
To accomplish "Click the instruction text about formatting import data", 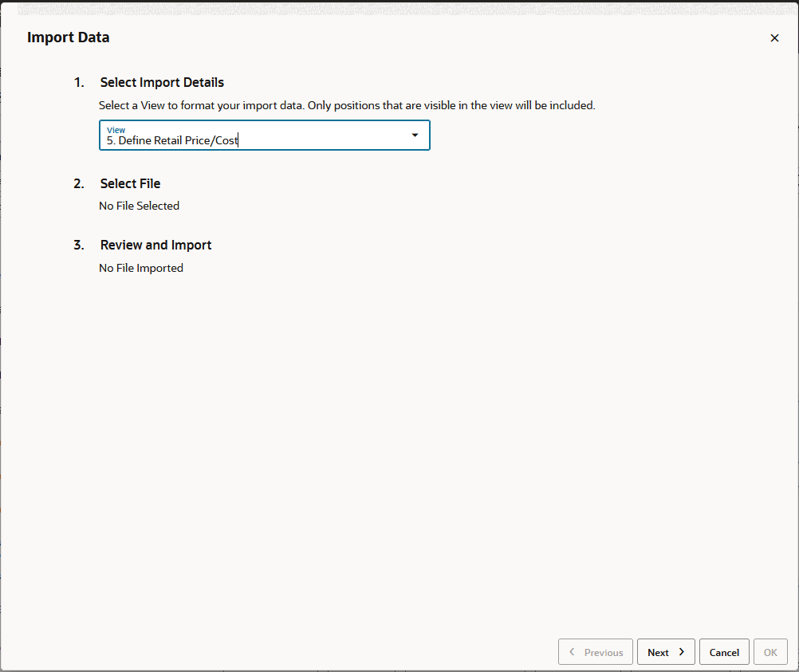I will point(347,105).
